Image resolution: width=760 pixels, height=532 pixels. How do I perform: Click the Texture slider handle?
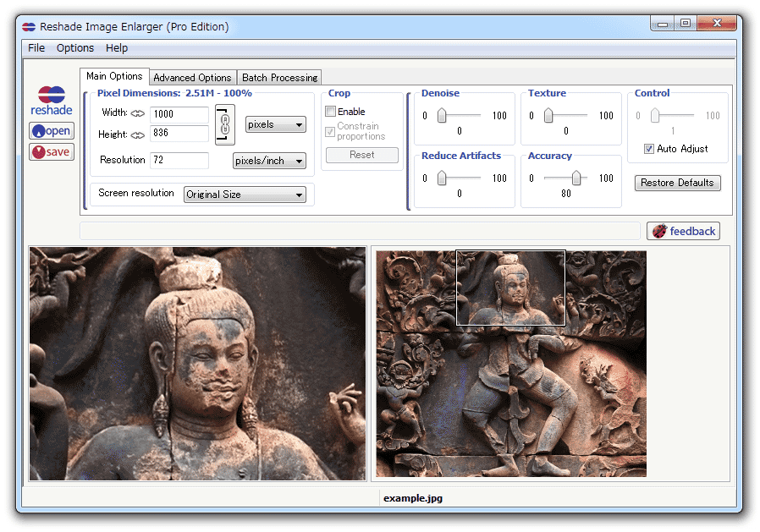pyautogui.click(x=548, y=115)
